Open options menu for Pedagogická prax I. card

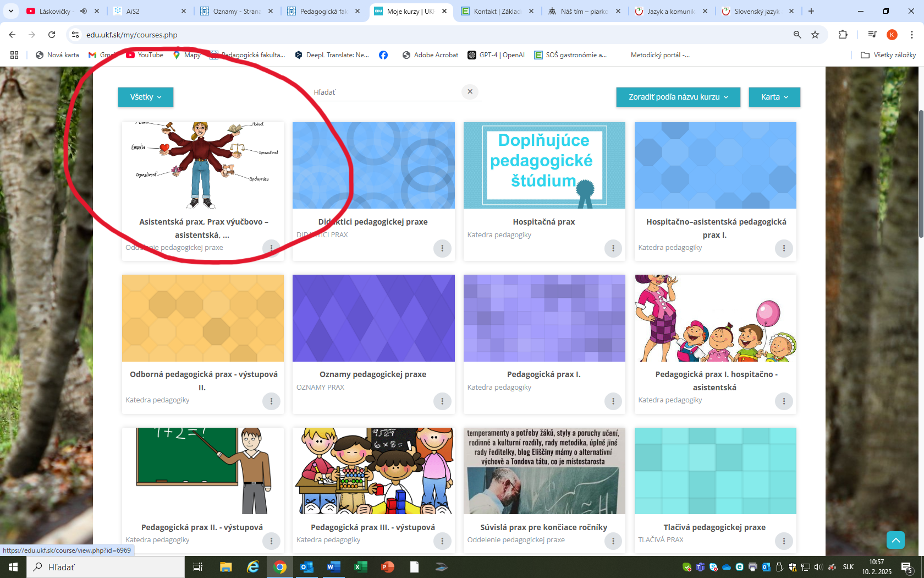pos(613,401)
